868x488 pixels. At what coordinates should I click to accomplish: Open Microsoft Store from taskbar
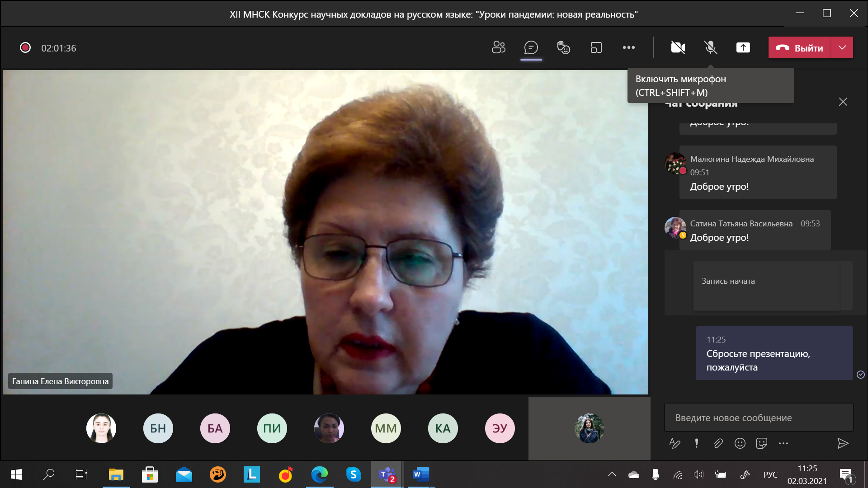pyautogui.click(x=150, y=474)
